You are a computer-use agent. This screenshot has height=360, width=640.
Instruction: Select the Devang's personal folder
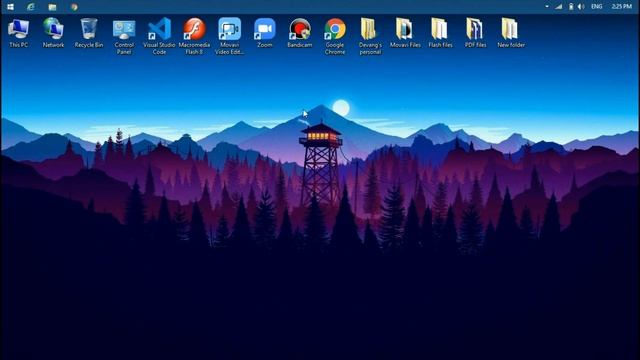click(370, 36)
